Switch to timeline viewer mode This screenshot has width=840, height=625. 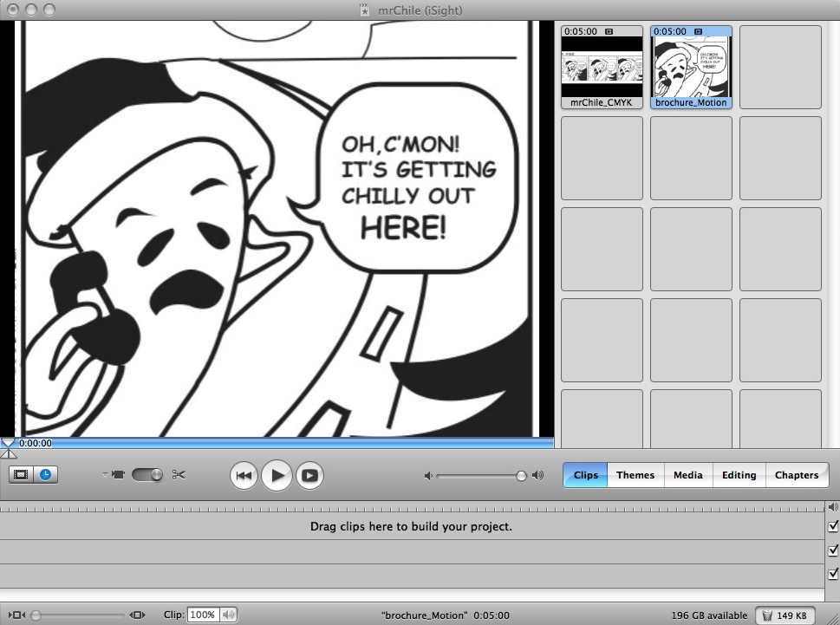46,475
